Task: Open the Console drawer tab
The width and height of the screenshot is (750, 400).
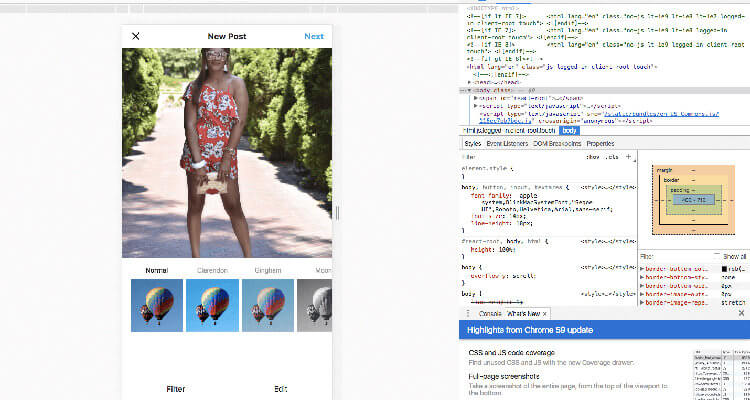Action: (x=489, y=314)
